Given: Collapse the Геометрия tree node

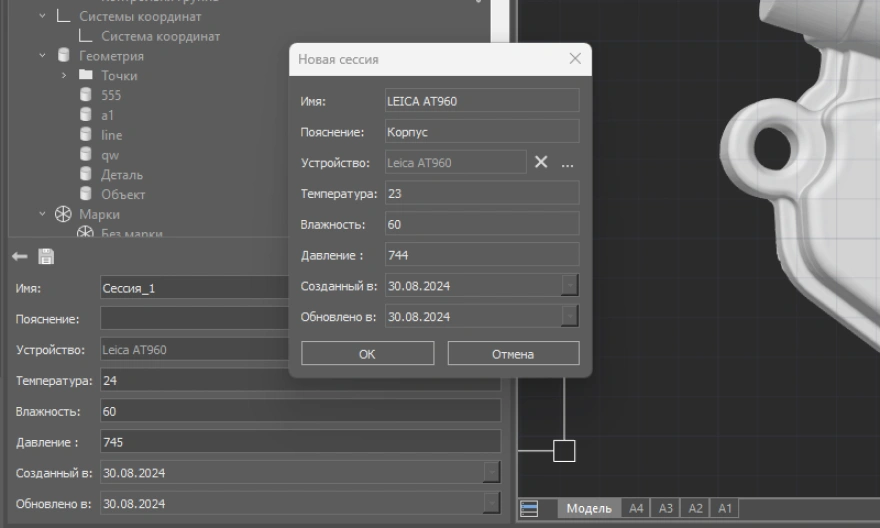Looking at the screenshot, I should tap(43, 56).
